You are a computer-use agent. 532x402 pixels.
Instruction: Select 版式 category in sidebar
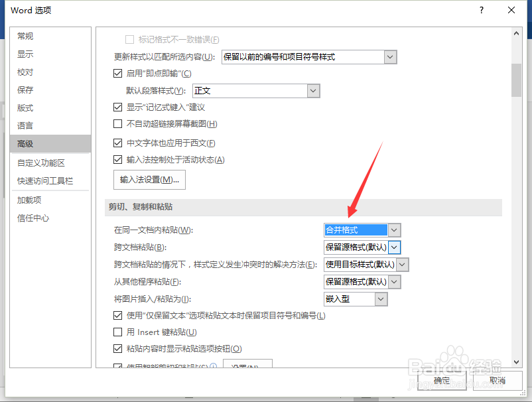click(50, 108)
